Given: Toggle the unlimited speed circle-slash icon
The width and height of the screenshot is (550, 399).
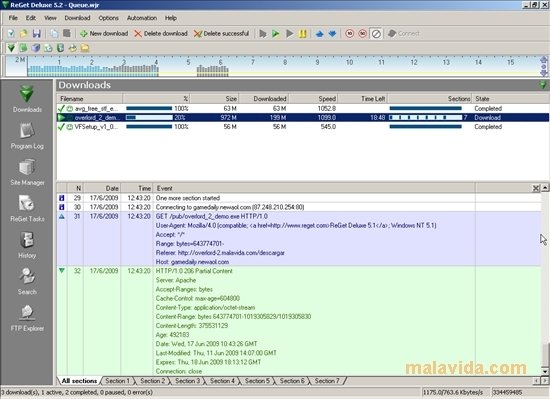Looking at the screenshot, I should [x=376, y=34].
